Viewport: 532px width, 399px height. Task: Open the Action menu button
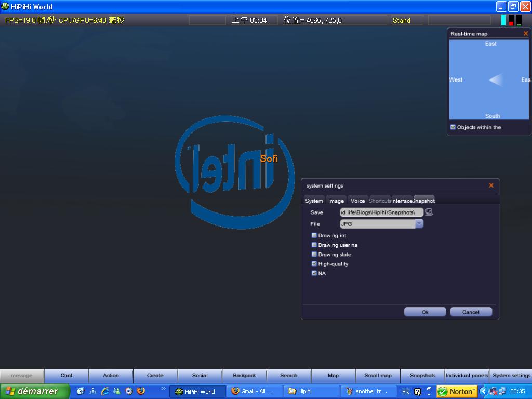pos(111,375)
